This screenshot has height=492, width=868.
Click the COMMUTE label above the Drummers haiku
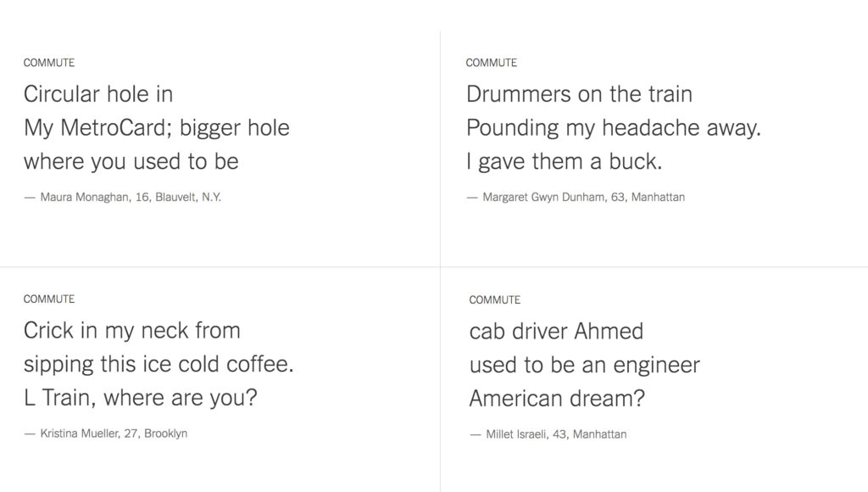tap(491, 63)
